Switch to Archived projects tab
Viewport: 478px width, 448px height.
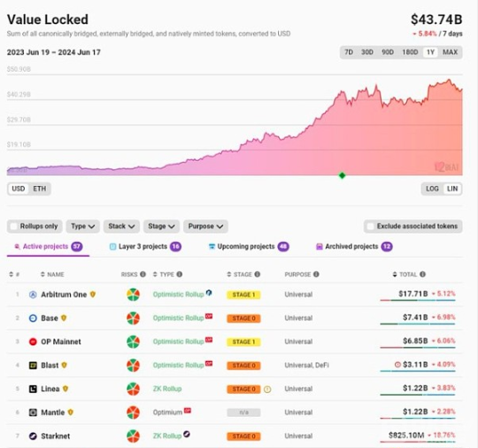pyautogui.click(x=354, y=246)
